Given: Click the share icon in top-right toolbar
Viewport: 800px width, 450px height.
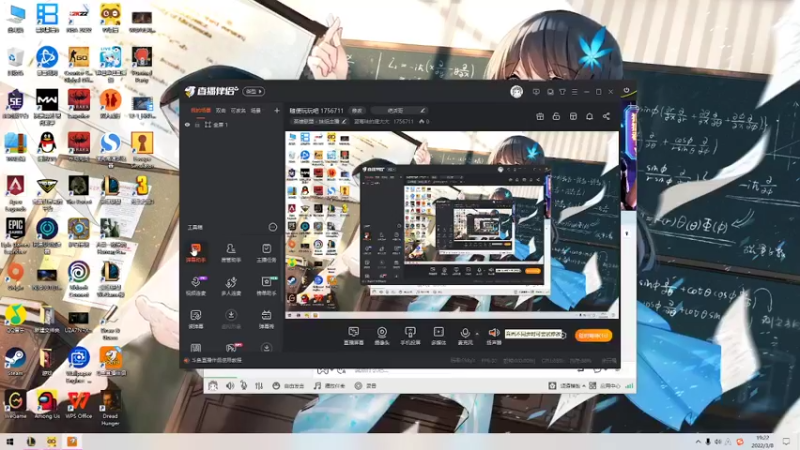Looking at the screenshot, I should tap(606, 116).
